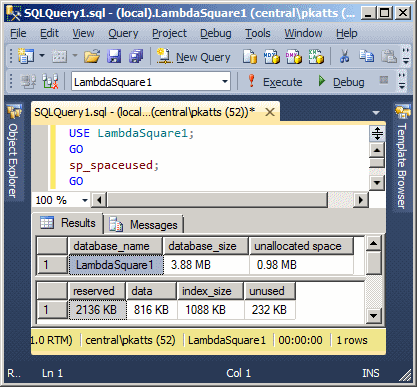The width and height of the screenshot is (417, 387).
Task: Click the editor horizontal scrollbar thumb
Action: click(217, 200)
